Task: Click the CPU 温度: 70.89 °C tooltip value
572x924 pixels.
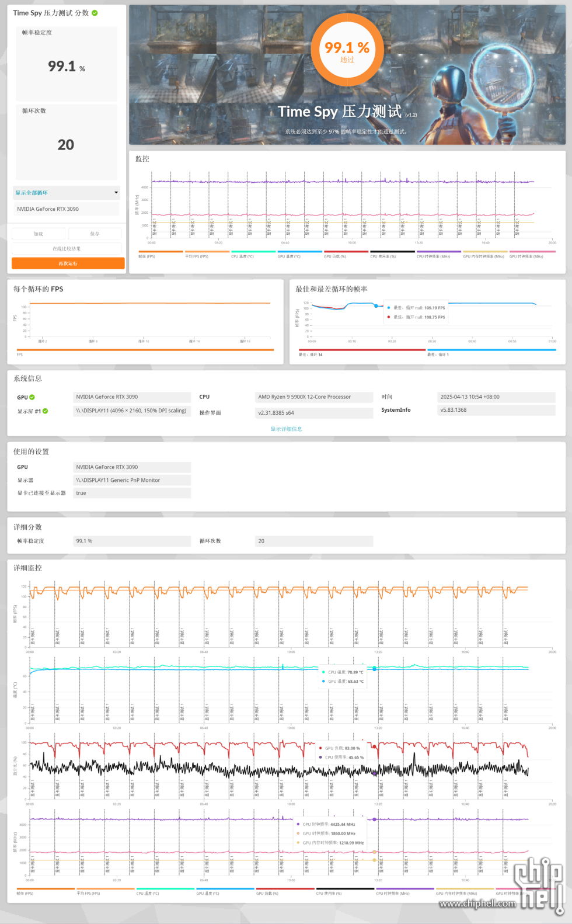Action: 346,672
